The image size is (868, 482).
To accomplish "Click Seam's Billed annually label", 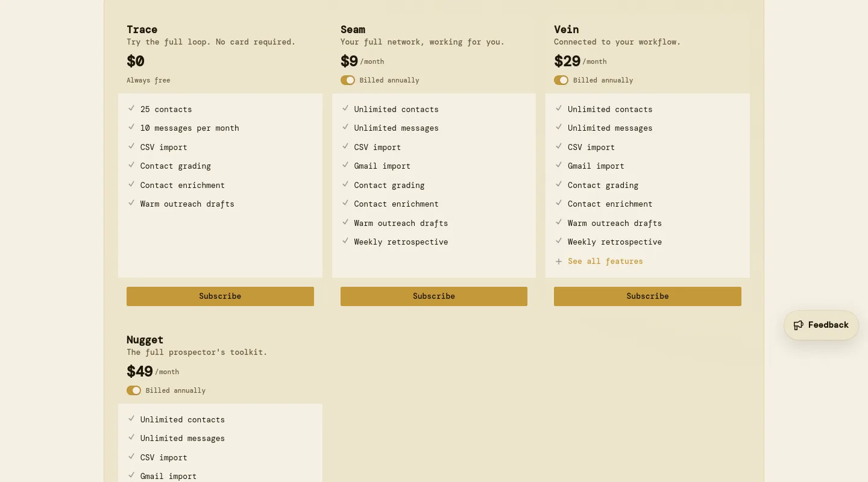I will (x=389, y=80).
